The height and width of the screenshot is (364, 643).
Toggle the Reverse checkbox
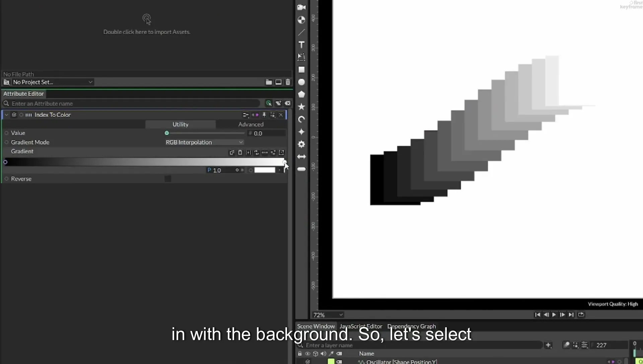(x=168, y=179)
